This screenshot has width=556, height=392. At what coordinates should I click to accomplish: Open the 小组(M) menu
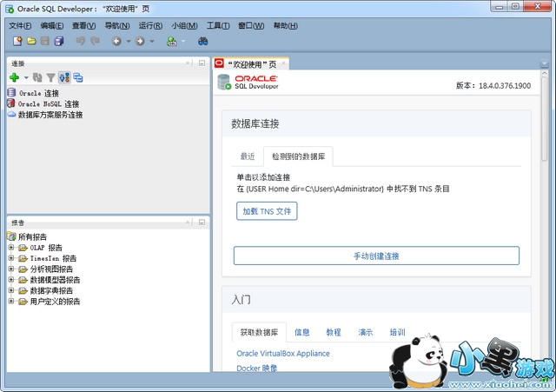pyautogui.click(x=184, y=25)
